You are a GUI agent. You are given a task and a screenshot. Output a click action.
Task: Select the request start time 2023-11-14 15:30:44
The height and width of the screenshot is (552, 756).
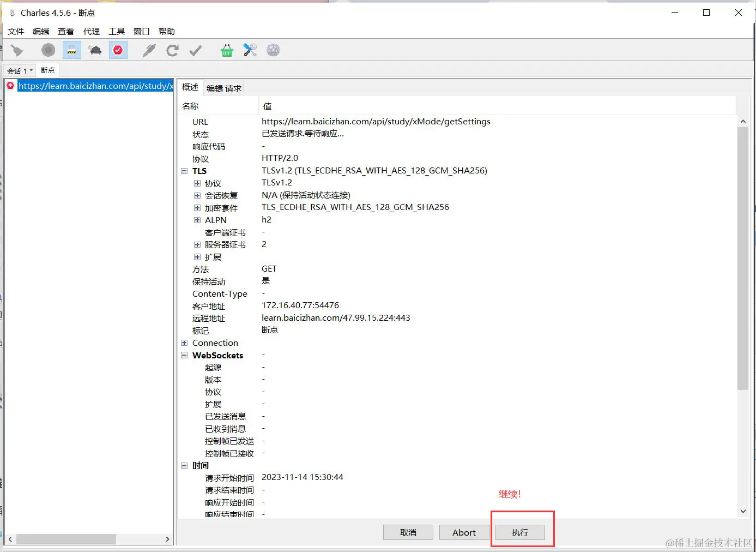click(303, 477)
